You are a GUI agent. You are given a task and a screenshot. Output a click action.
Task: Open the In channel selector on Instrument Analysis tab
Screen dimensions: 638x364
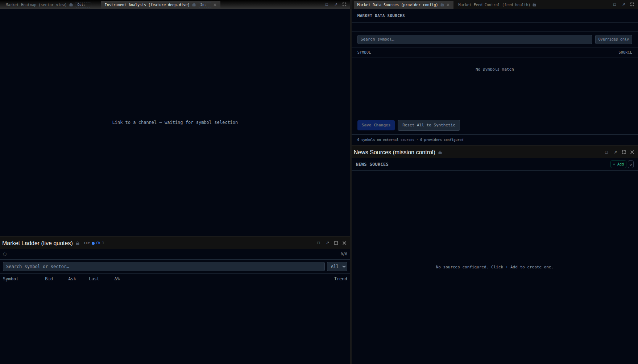tap(205, 5)
